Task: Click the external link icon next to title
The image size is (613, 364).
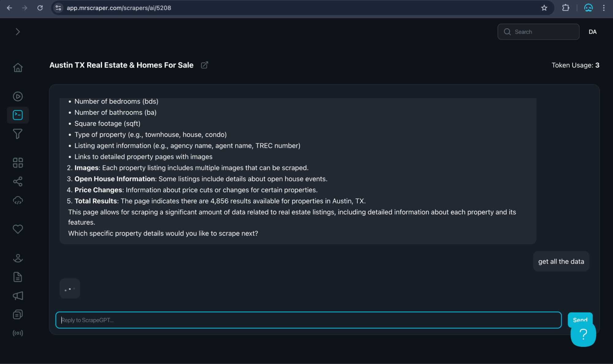Action: click(x=204, y=65)
